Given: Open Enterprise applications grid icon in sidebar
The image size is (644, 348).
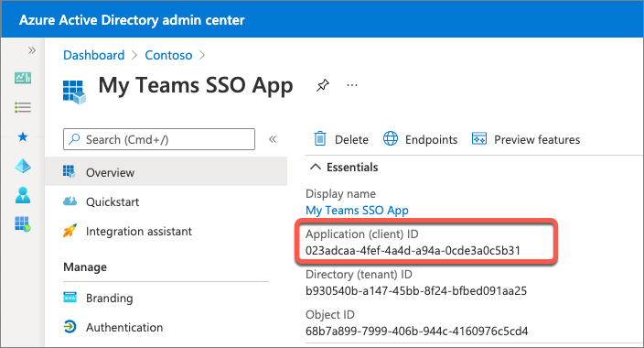Looking at the screenshot, I should click(x=23, y=224).
